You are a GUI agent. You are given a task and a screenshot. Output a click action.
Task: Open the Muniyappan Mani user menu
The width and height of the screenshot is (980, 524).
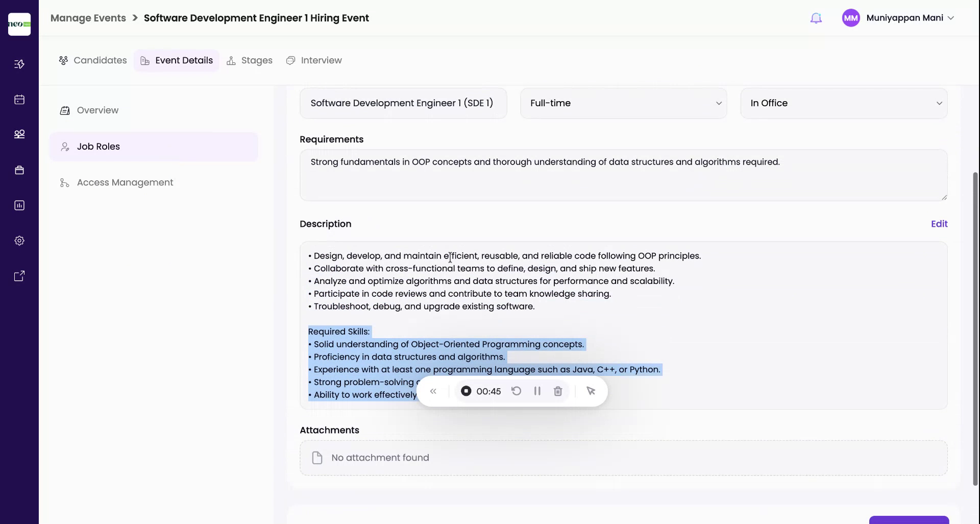(898, 18)
